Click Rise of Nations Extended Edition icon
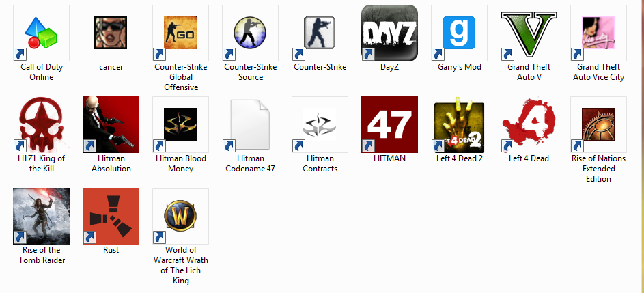Image resolution: width=644 pixels, height=293 pixels. pos(598,124)
